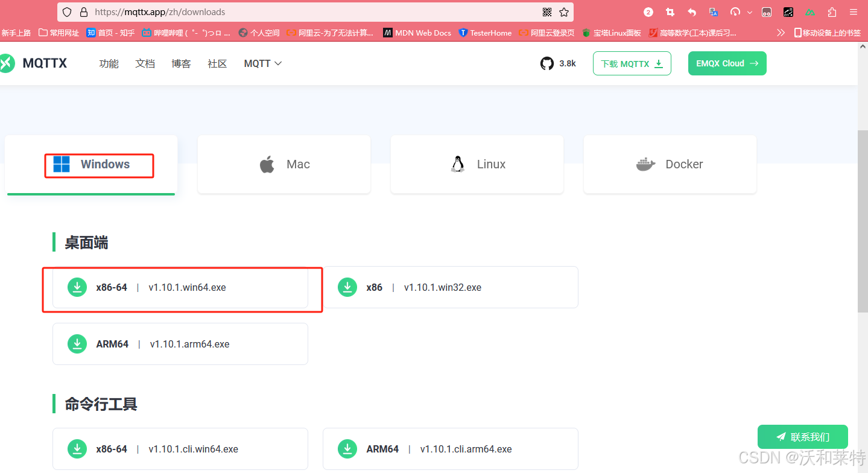This screenshot has height=473, width=868.
Task: Open the browser hamburger menu
Action: tap(854, 12)
